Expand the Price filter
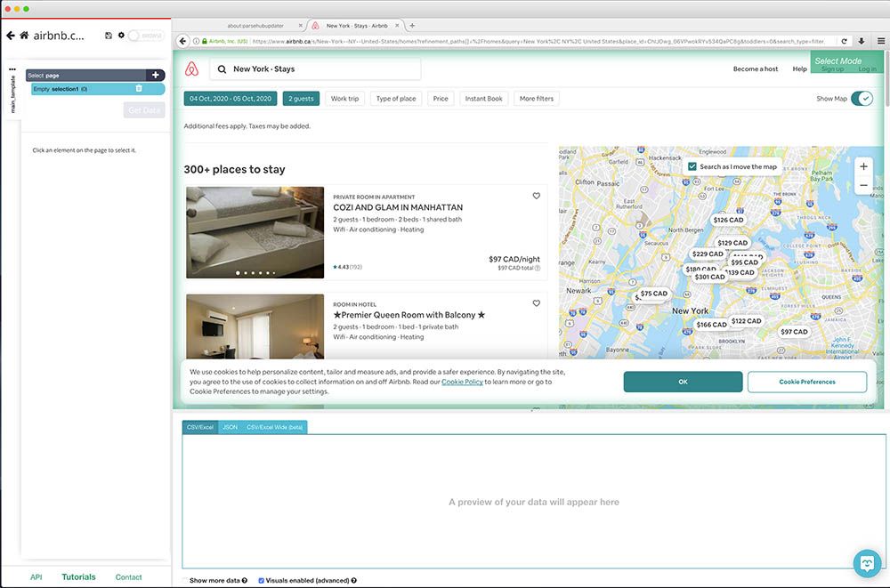The width and height of the screenshot is (890, 588). coord(441,98)
